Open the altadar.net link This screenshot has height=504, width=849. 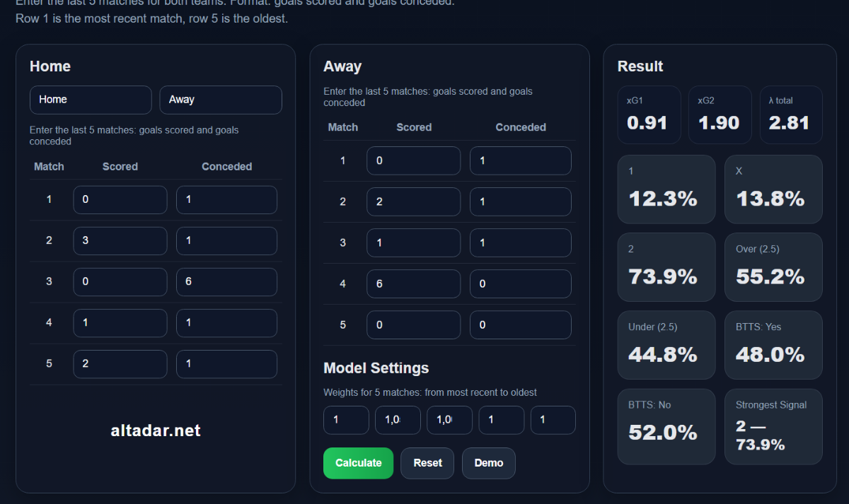156,430
